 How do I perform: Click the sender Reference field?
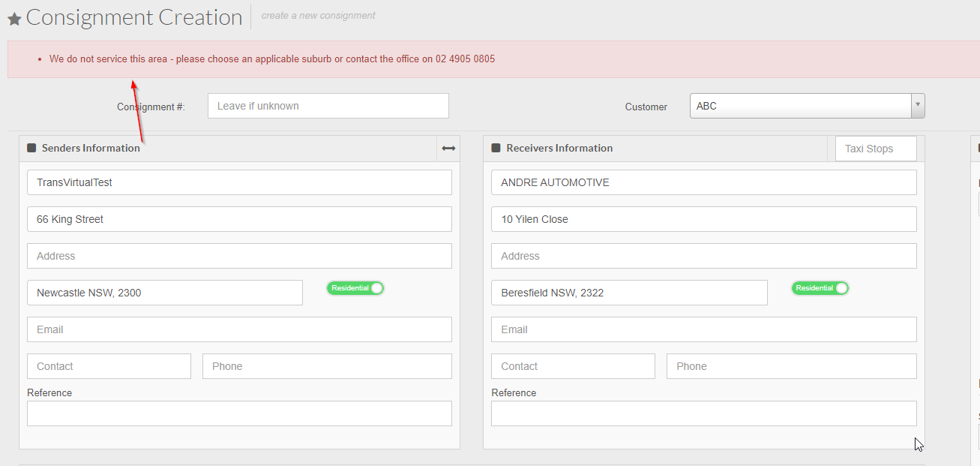239,413
